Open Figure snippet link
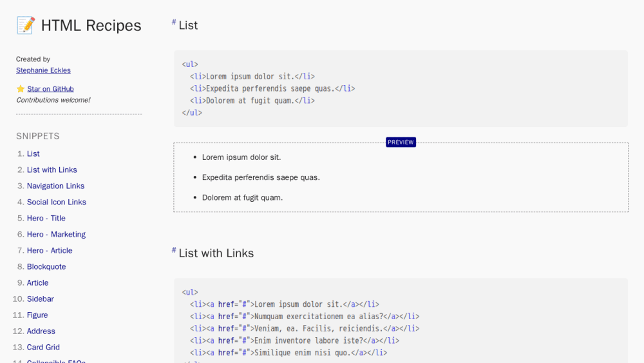Image resolution: width=644 pixels, height=363 pixels. click(x=37, y=315)
